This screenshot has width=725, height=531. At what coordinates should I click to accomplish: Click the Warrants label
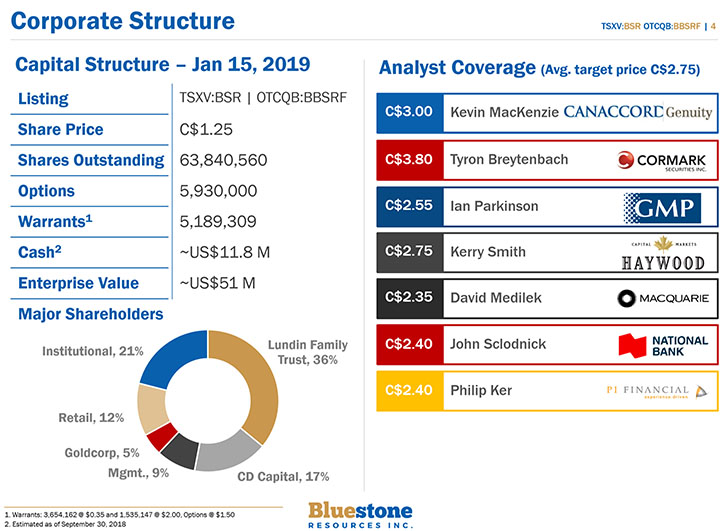(55, 221)
